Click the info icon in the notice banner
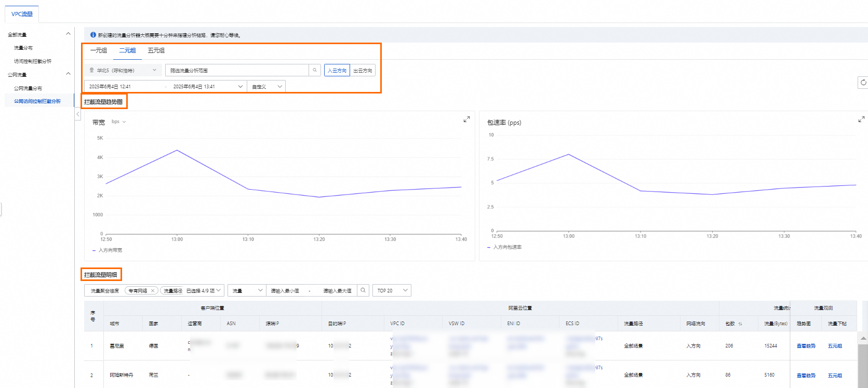This screenshot has width=868, height=388. (93, 35)
